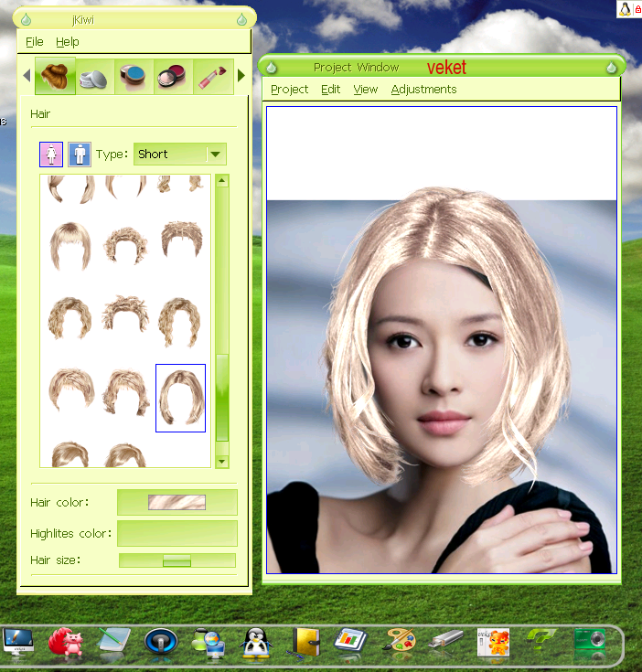Viewport: 642px width, 672px height.
Task: Show next categories with the right arrow
Action: [x=241, y=76]
